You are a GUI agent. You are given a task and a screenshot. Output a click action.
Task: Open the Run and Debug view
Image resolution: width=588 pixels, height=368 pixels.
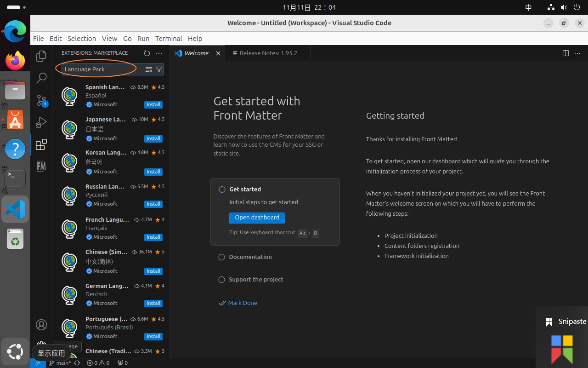coord(41,122)
